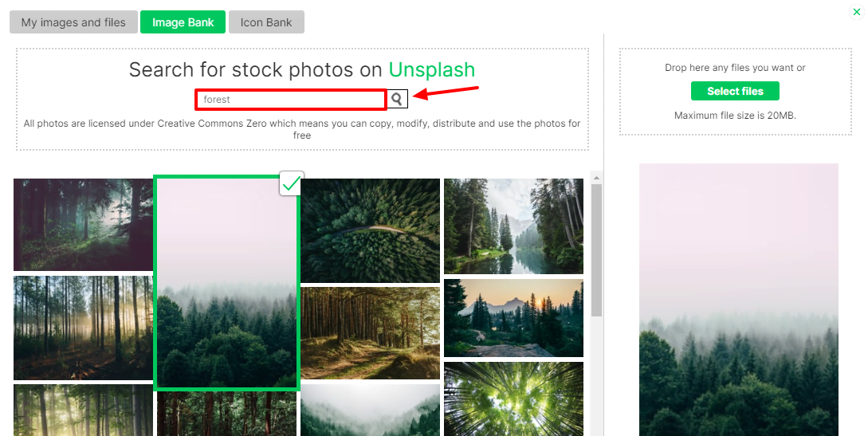Click the file drop zone area

(x=735, y=92)
